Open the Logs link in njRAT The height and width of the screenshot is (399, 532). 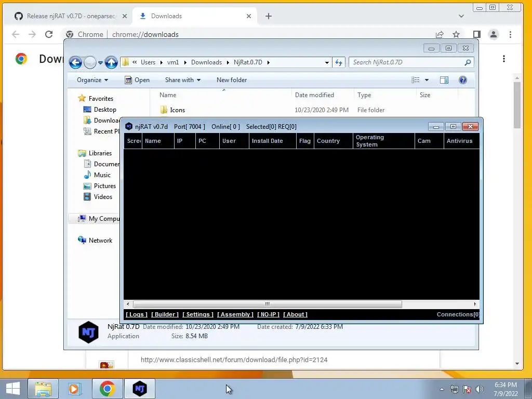pos(137,314)
